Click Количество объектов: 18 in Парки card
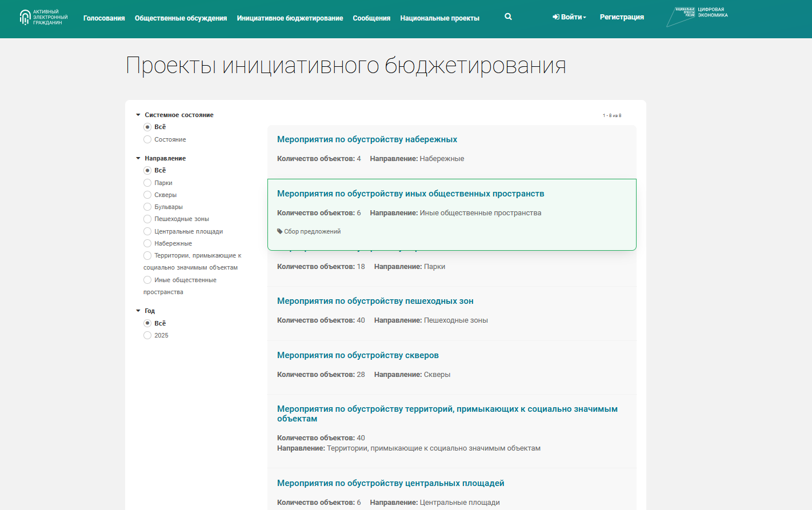This screenshot has height=510, width=812. [x=321, y=267]
